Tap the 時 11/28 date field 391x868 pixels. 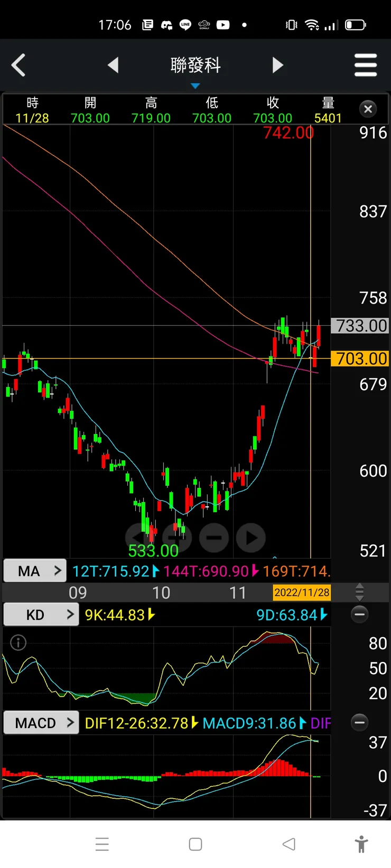click(x=32, y=110)
